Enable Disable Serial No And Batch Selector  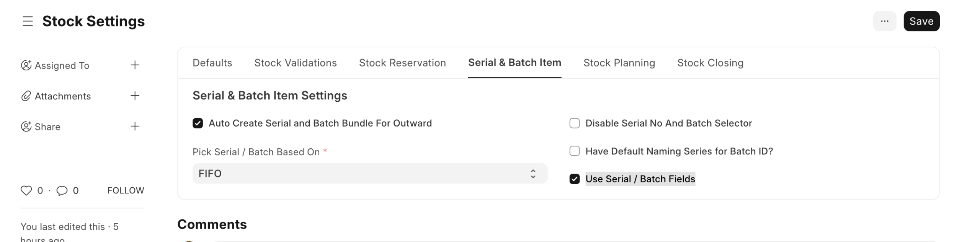[x=574, y=123]
